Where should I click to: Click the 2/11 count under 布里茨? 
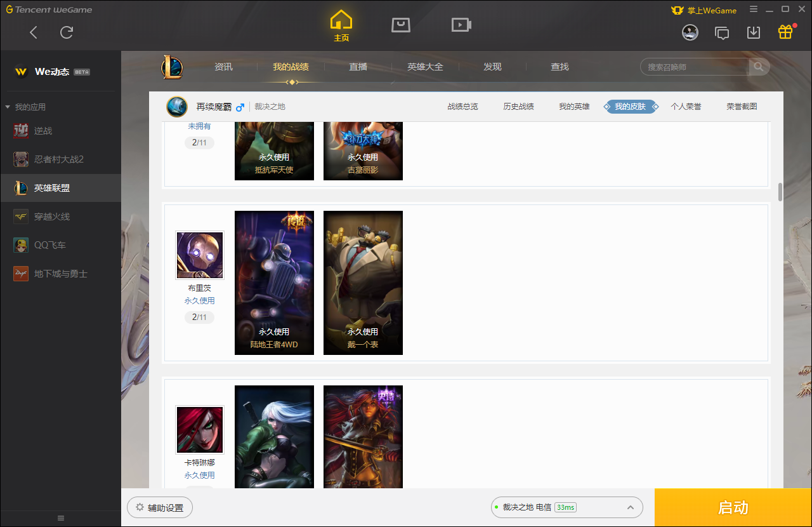(x=199, y=317)
